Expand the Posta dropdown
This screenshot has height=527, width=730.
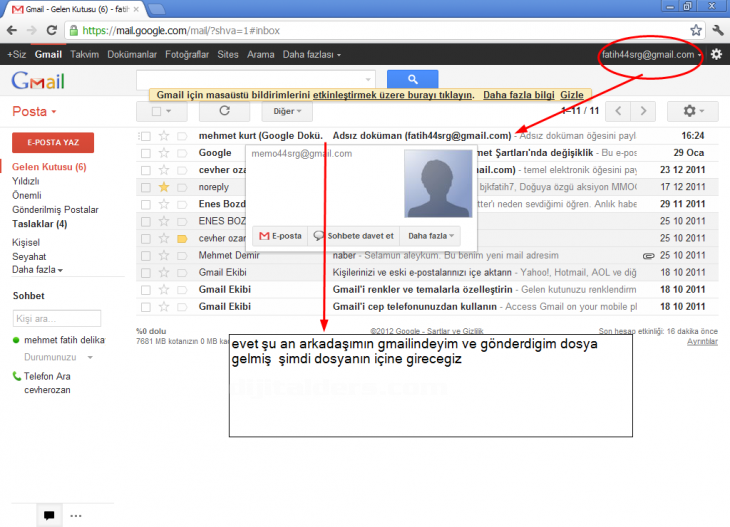pyautogui.click(x=34, y=111)
